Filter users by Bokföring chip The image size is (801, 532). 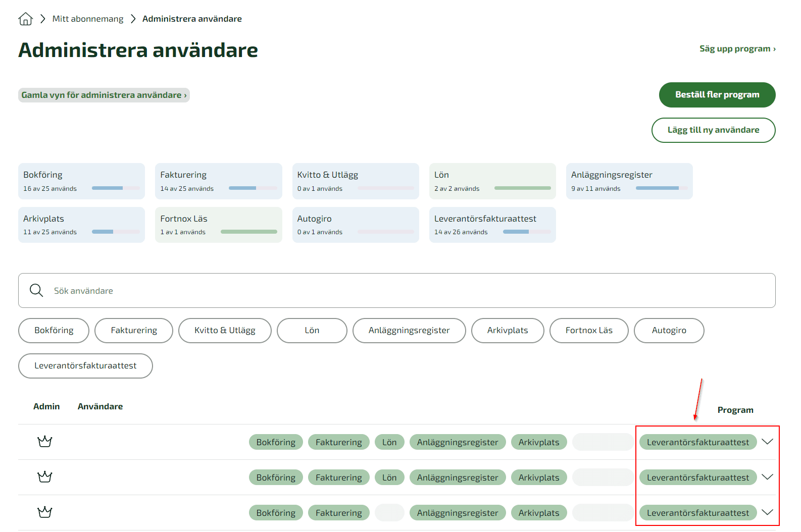(54, 331)
